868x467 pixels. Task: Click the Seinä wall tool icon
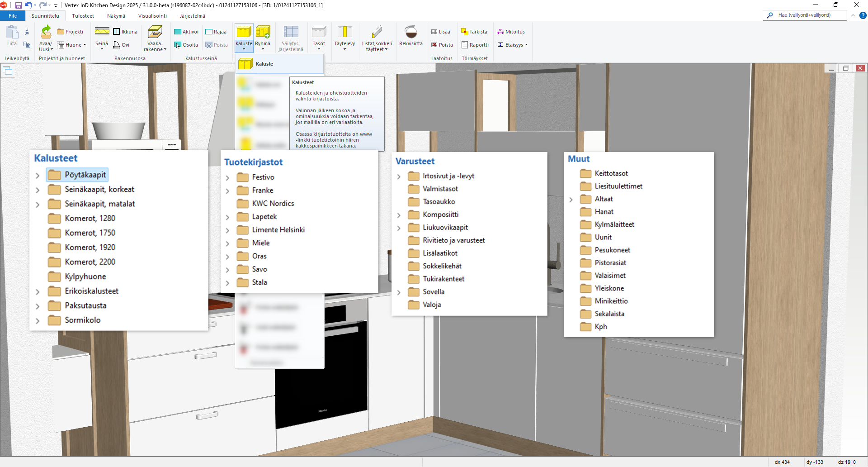click(x=102, y=33)
